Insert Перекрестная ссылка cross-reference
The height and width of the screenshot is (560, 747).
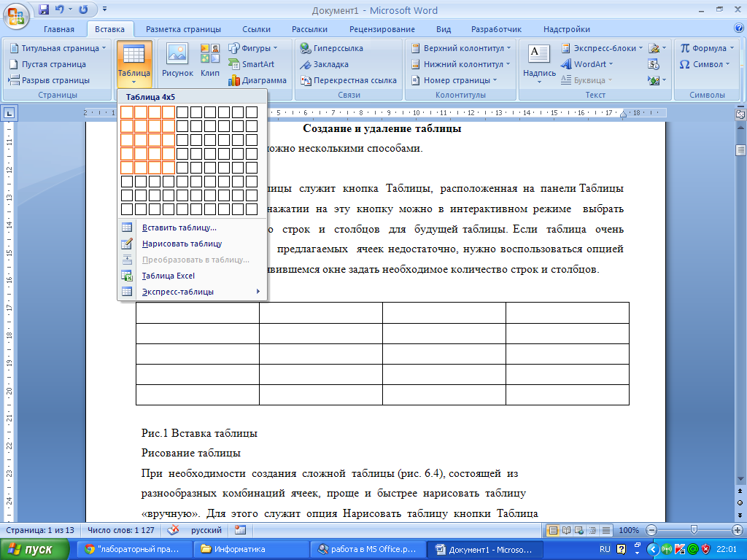pos(348,80)
